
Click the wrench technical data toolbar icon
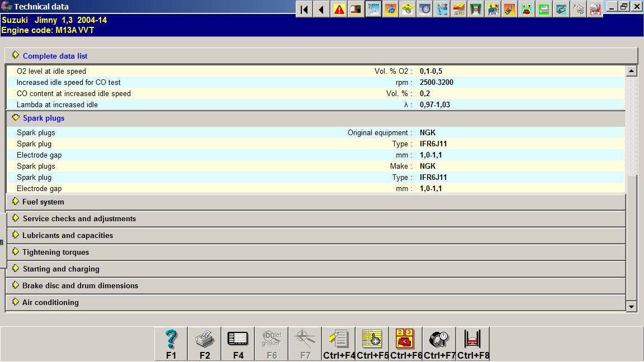coord(373,9)
